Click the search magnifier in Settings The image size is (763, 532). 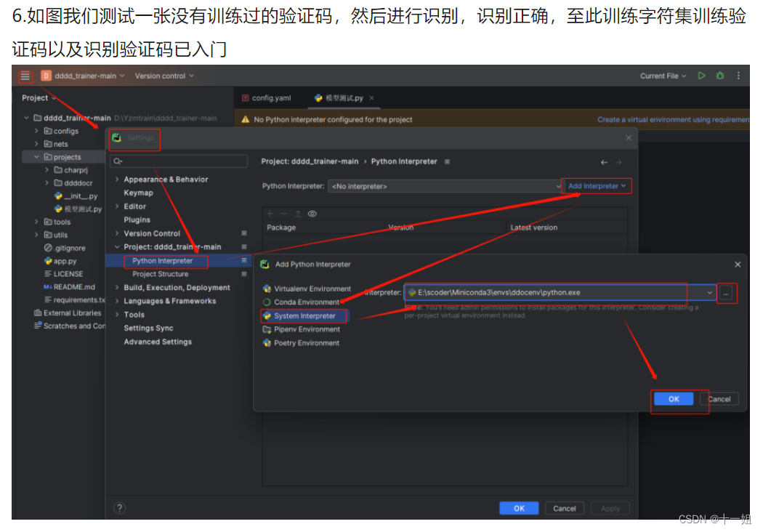click(118, 161)
